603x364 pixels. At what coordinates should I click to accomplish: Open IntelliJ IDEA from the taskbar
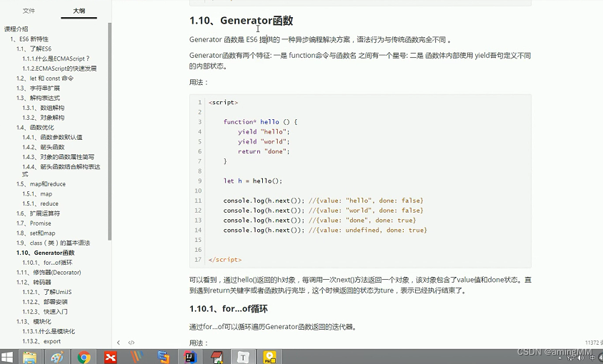190,357
